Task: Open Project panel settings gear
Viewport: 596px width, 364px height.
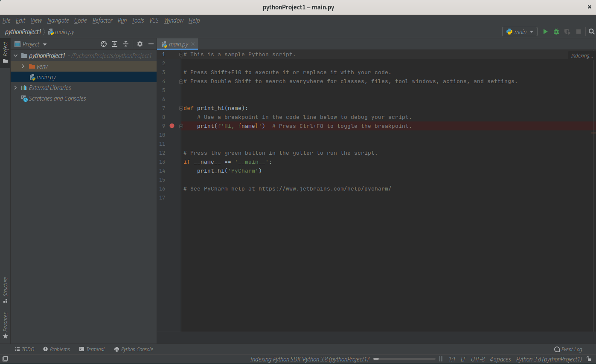Action: 140,44
